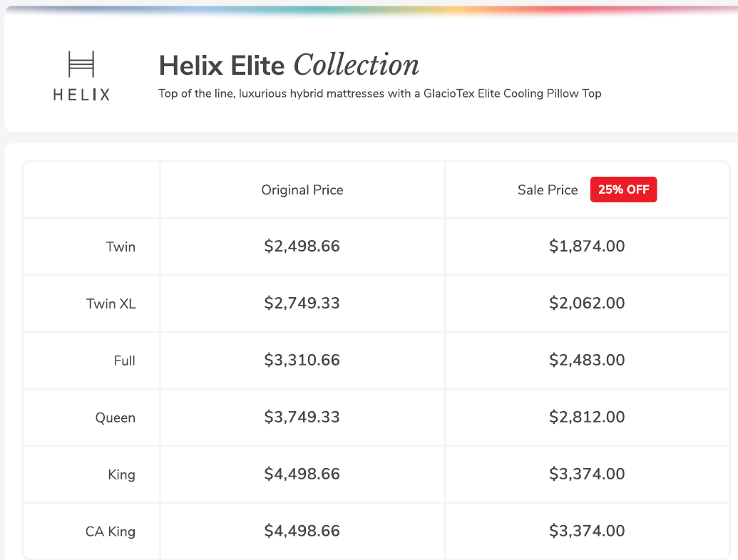Click the Twin XL row label
The image size is (738, 560).
pos(111,304)
